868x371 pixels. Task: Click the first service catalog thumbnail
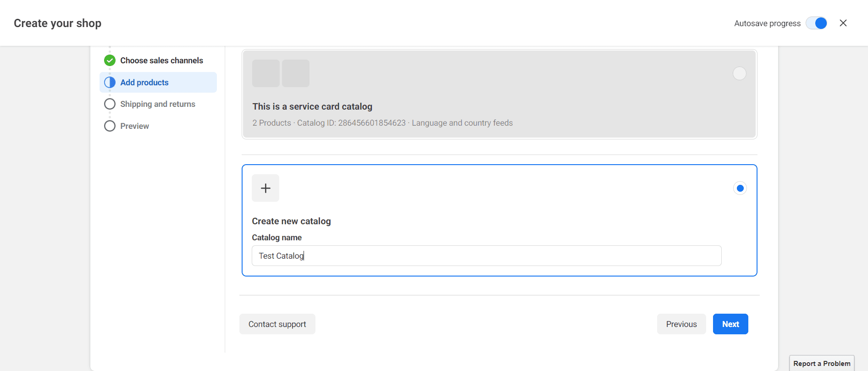tap(266, 73)
